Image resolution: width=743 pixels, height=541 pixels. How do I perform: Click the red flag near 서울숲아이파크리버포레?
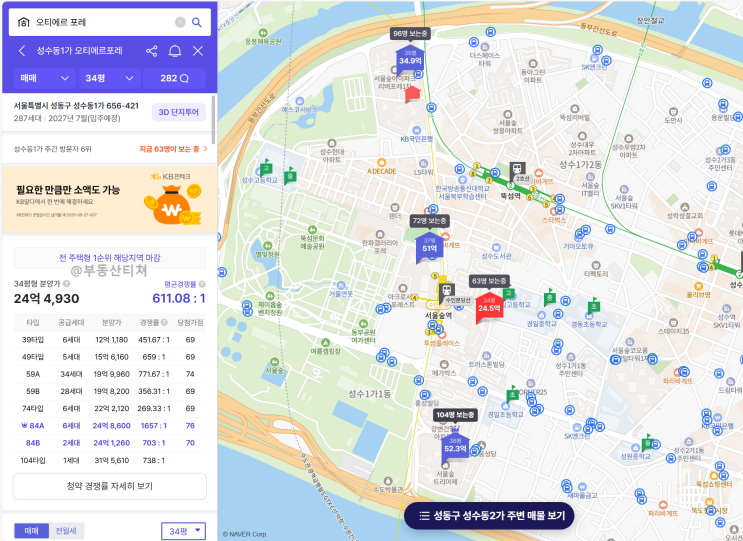(412, 94)
